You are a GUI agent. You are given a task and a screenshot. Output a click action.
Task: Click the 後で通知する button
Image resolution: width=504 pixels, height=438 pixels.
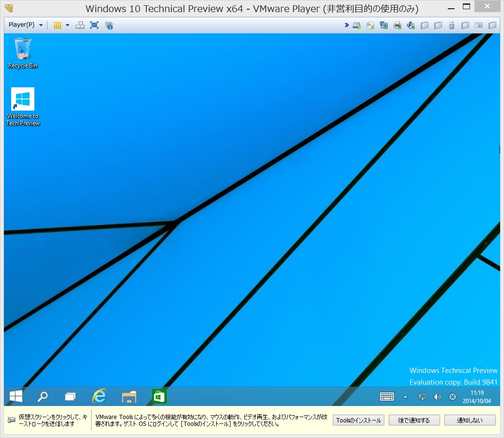414,421
